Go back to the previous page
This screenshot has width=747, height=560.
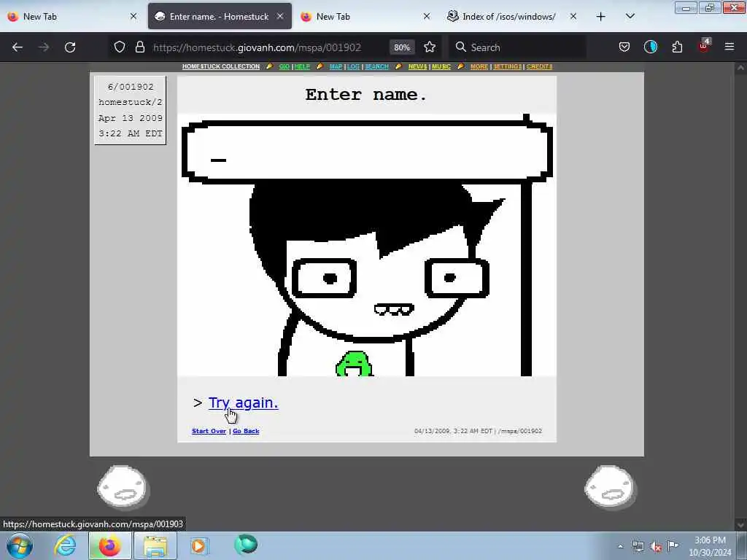18,47
